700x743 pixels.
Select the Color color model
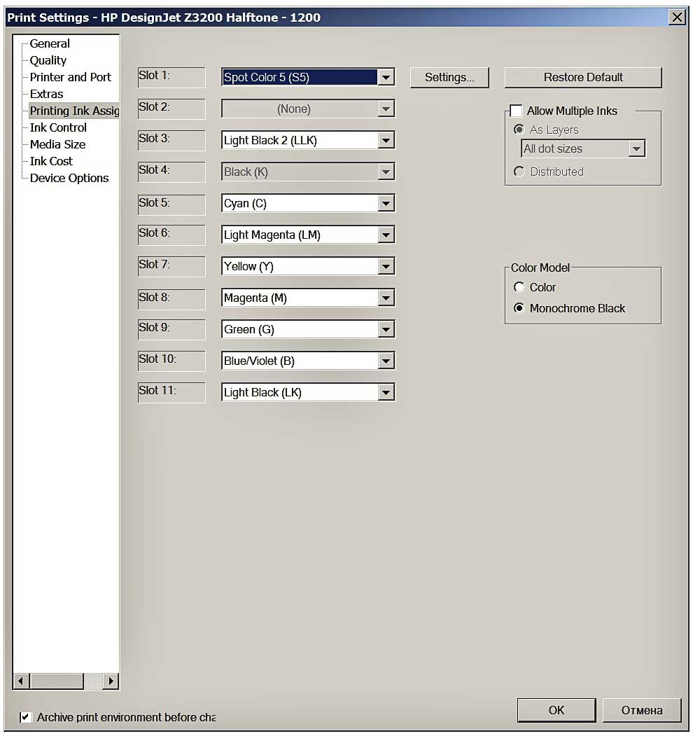point(519,288)
